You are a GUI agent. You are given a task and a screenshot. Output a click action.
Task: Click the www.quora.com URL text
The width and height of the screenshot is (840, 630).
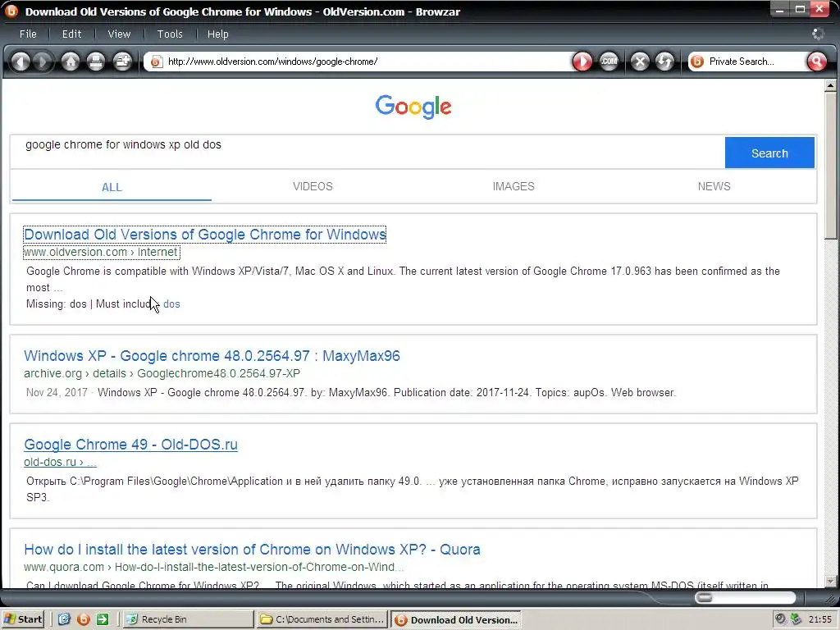(x=64, y=567)
